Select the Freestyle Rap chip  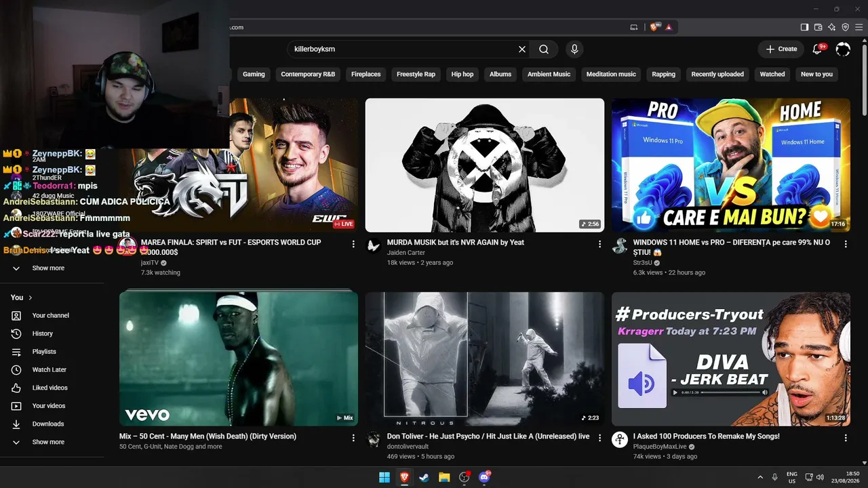(416, 75)
